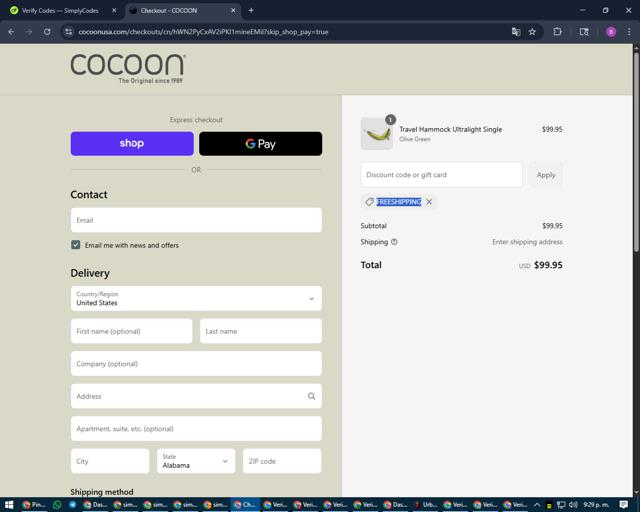Open the browser extensions puzzle icon
This screenshot has width=640, height=512.
pyautogui.click(x=557, y=31)
